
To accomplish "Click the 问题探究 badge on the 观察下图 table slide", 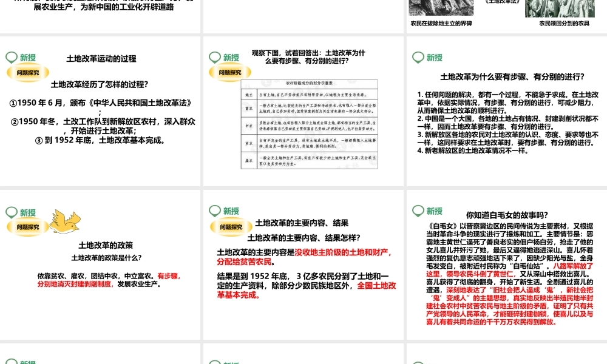I will coord(230,72).
